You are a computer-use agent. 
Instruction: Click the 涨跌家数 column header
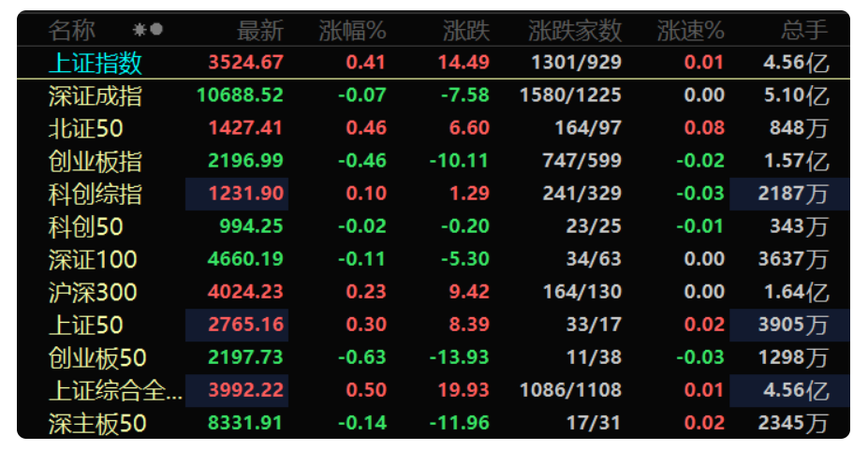point(575,30)
